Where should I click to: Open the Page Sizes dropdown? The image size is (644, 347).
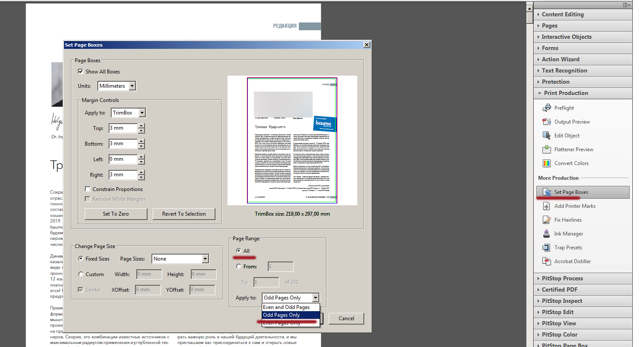coord(180,259)
